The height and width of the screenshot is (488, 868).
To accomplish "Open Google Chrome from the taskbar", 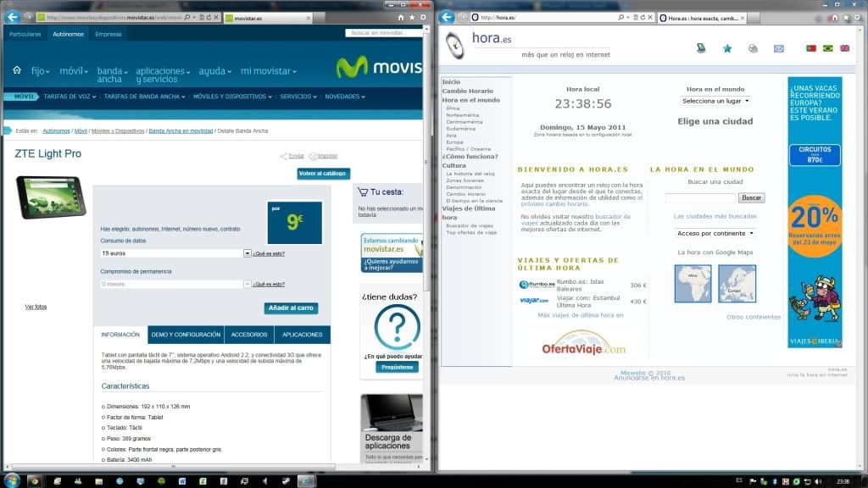I will click(34, 481).
